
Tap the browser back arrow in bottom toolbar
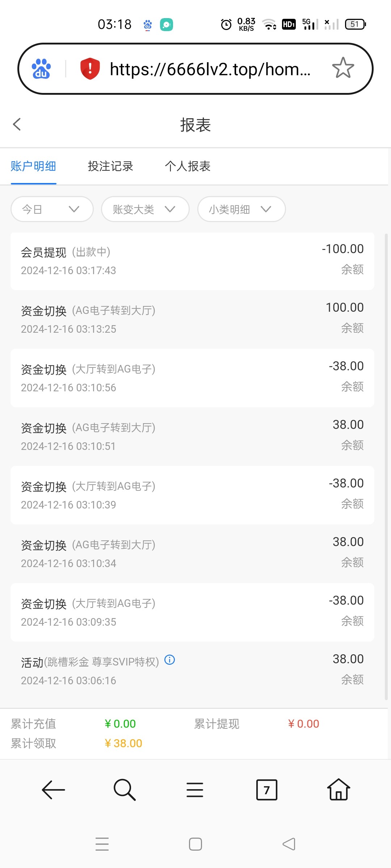53,790
